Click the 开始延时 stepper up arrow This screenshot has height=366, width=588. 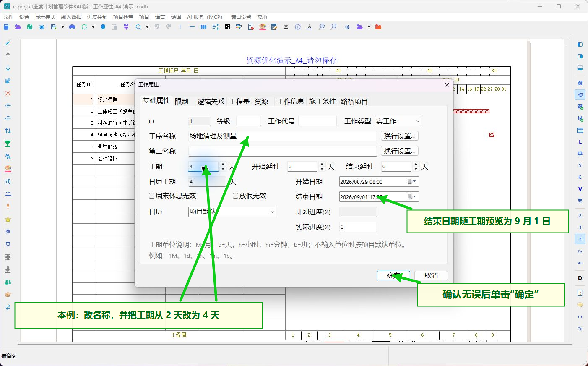322,164
